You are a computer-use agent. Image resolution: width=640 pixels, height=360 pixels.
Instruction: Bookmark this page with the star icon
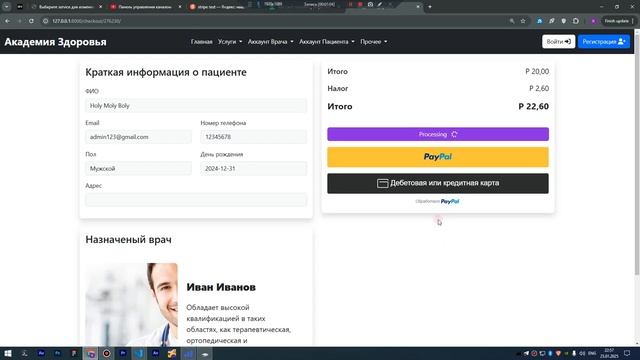[523, 21]
